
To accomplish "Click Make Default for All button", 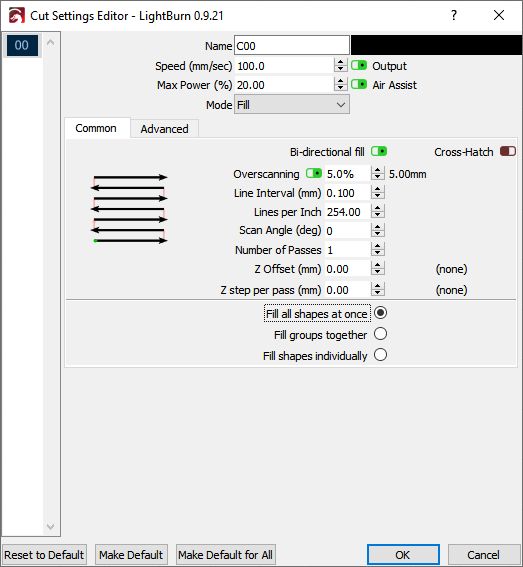I will coord(225,555).
